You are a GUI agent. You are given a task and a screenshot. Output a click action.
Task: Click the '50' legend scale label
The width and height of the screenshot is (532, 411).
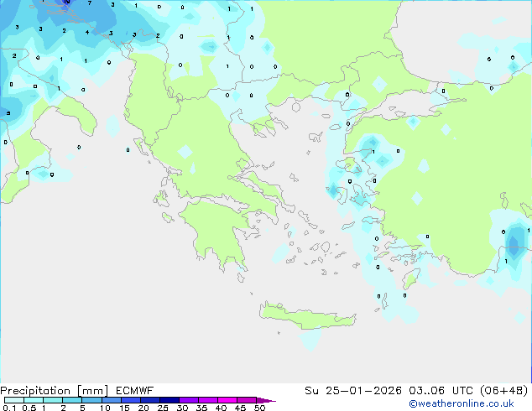click(259, 408)
